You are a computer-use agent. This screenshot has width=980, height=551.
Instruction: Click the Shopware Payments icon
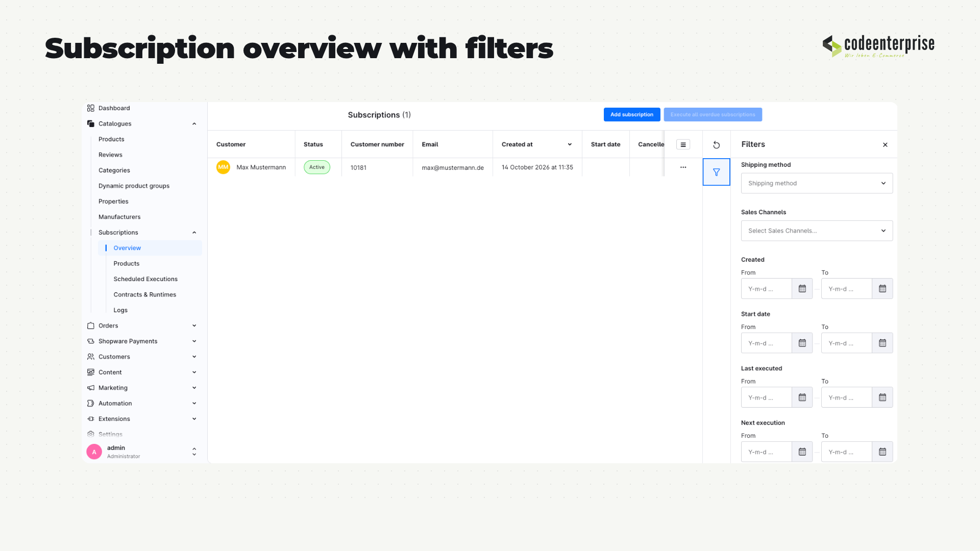click(x=91, y=341)
